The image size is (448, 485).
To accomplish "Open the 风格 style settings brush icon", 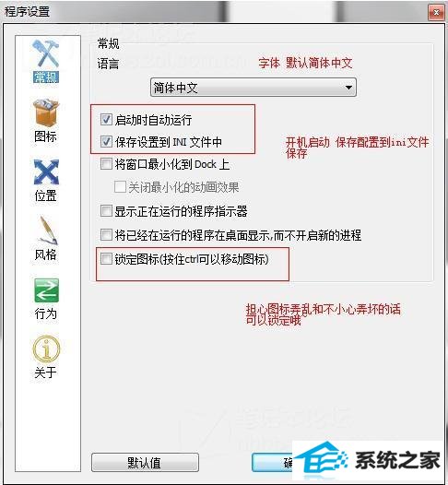I will point(46,231).
